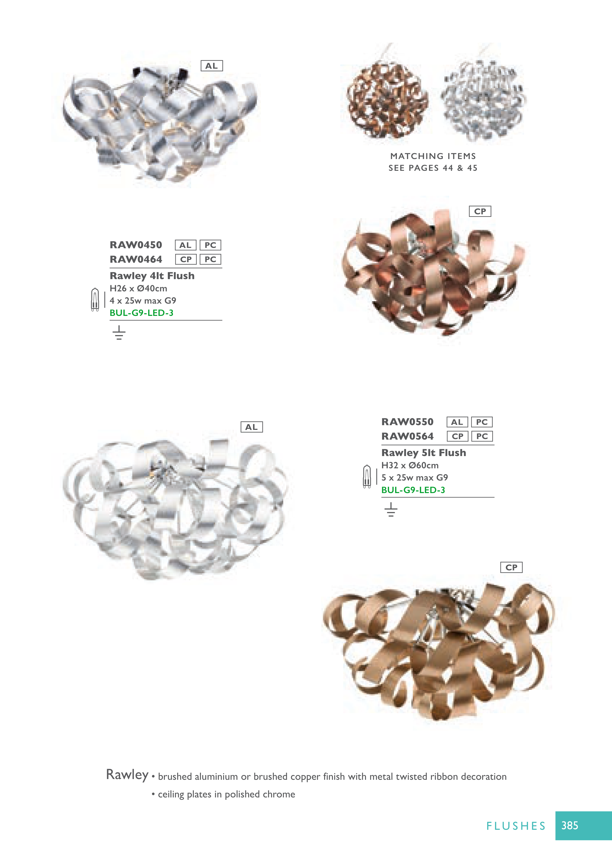The width and height of the screenshot is (612, 868).
Task: Click the earth symbol under Rawley 4lt Flush
Action: tap(119, 333)
